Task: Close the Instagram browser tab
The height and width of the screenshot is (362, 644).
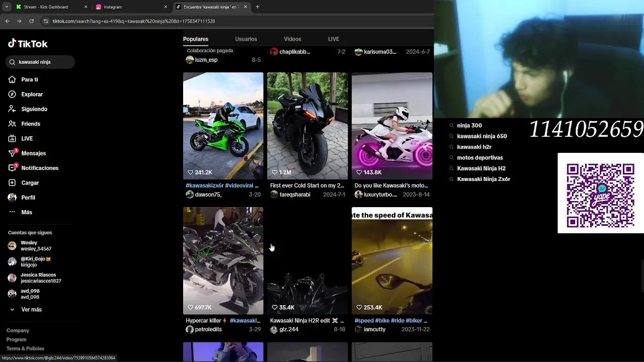Action: point(166,7)
